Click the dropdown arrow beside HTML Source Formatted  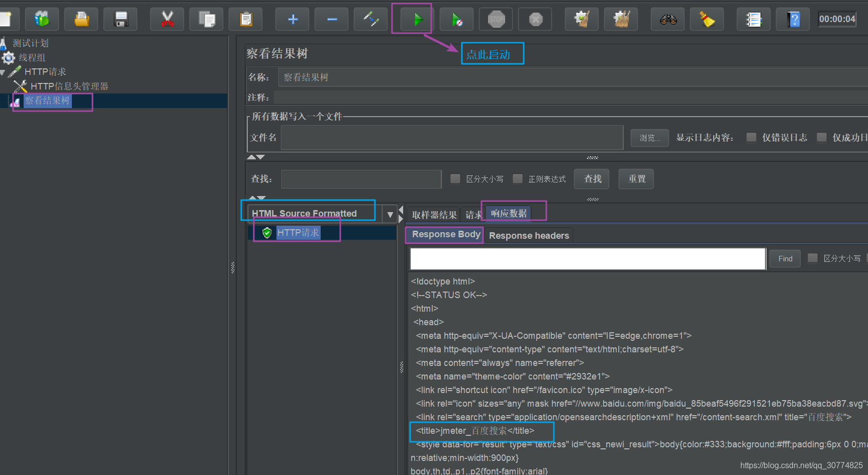[390, 214]
